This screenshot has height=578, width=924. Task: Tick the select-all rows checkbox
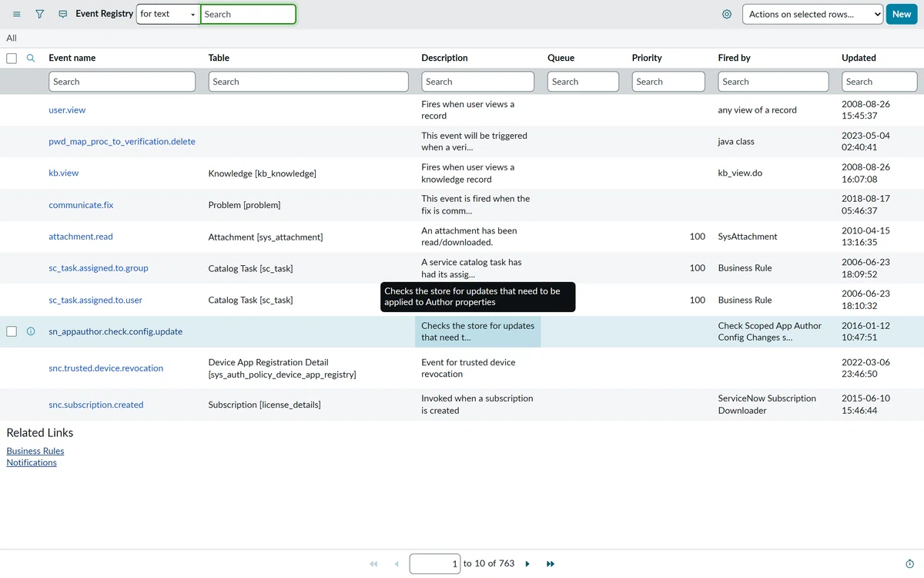coord(12,58)
